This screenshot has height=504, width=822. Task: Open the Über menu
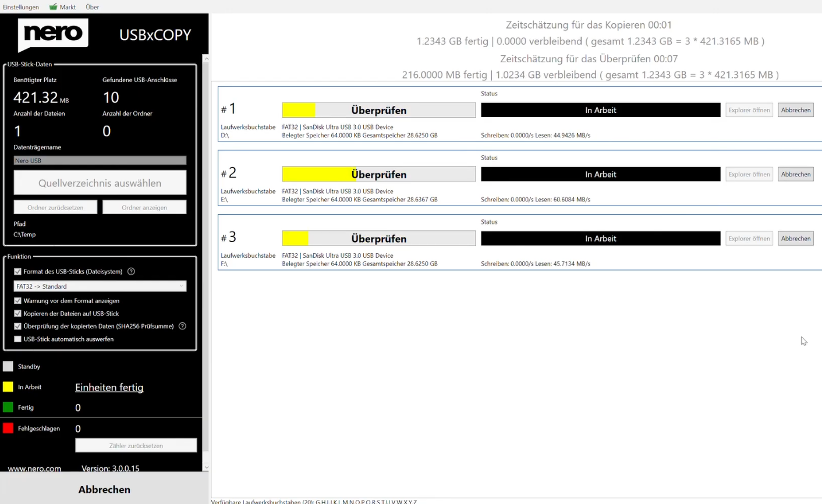coord(92,7)
